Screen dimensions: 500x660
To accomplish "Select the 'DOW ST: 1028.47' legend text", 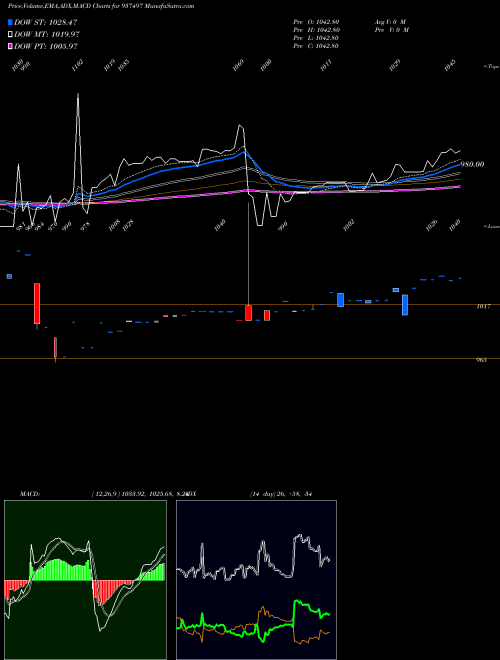I will click(45, 22).
